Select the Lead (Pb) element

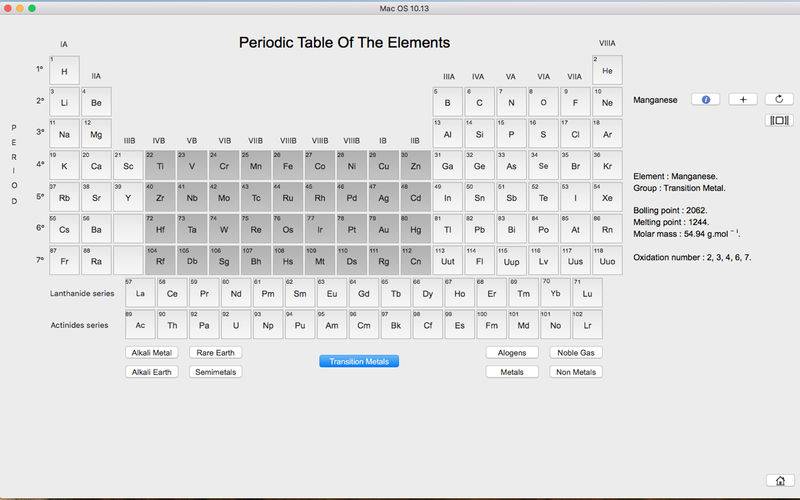click(480, 229)
